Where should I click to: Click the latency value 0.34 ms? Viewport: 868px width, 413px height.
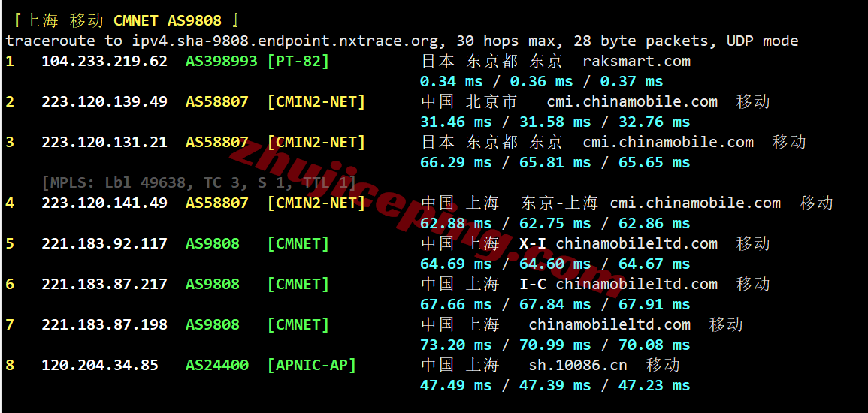[x=451, y=81]
